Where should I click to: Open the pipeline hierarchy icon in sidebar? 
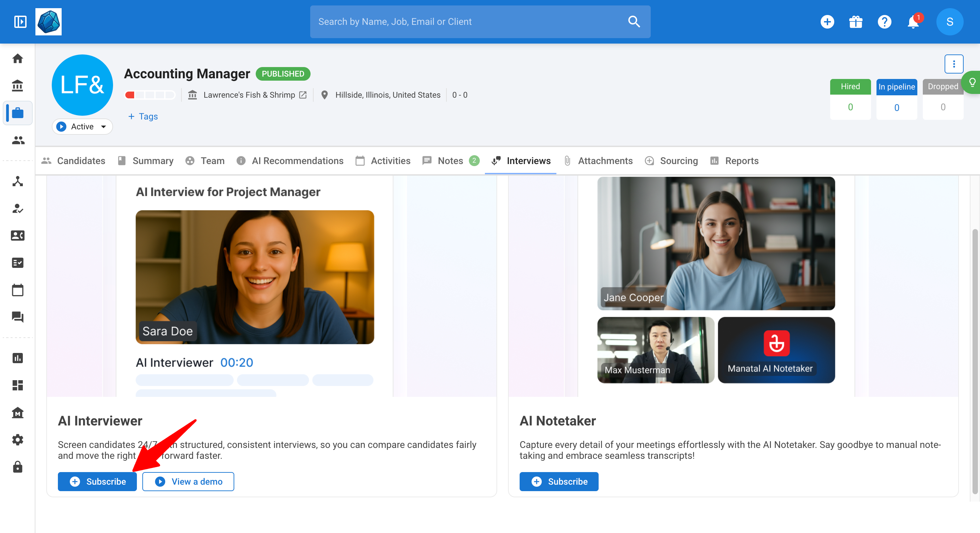click(x=17, y=181)
